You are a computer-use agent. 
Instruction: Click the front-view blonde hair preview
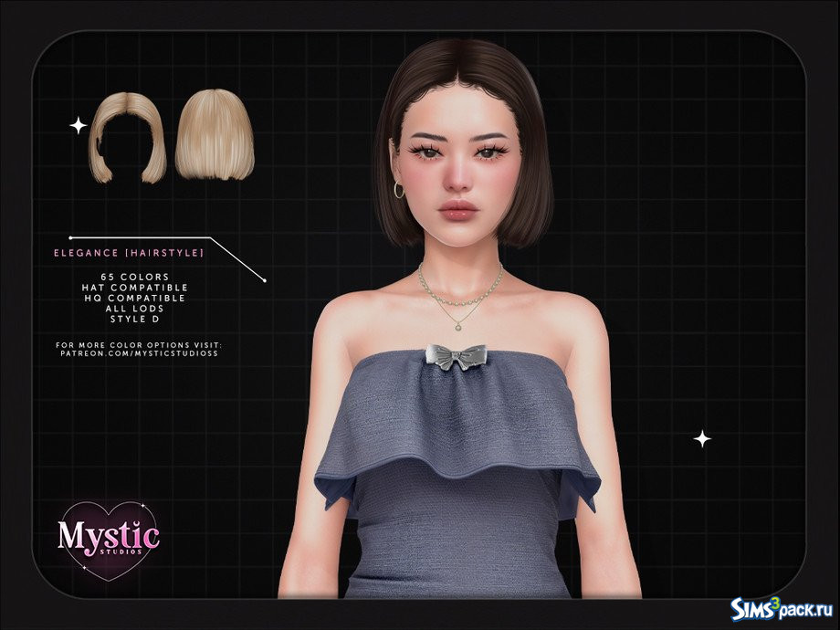(x=128, y=138)
